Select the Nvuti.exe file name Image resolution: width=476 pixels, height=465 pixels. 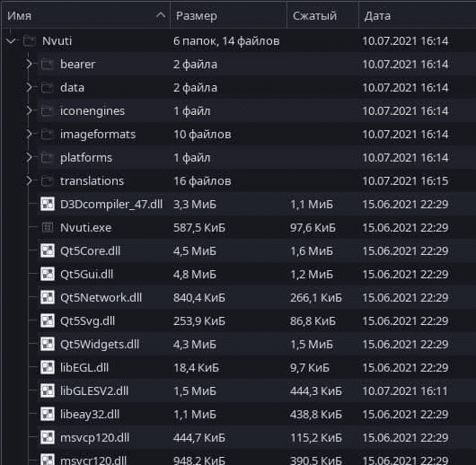pos(86,228)
